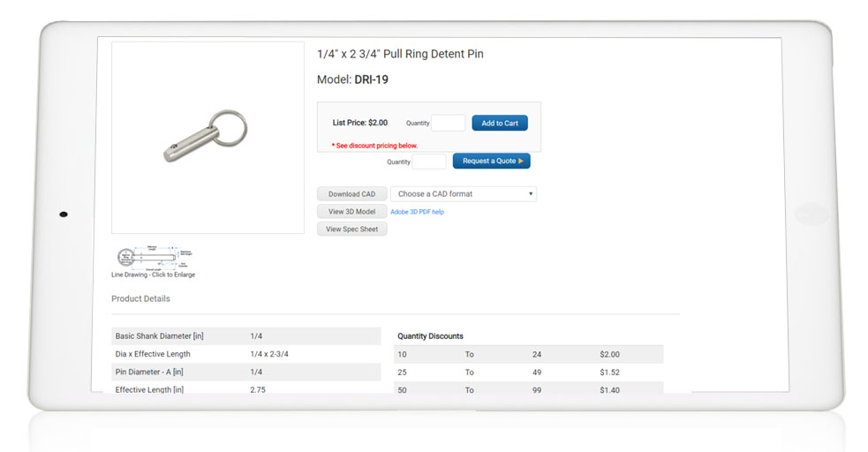
Task: Click the value 2.75
Action: point(258,389)
